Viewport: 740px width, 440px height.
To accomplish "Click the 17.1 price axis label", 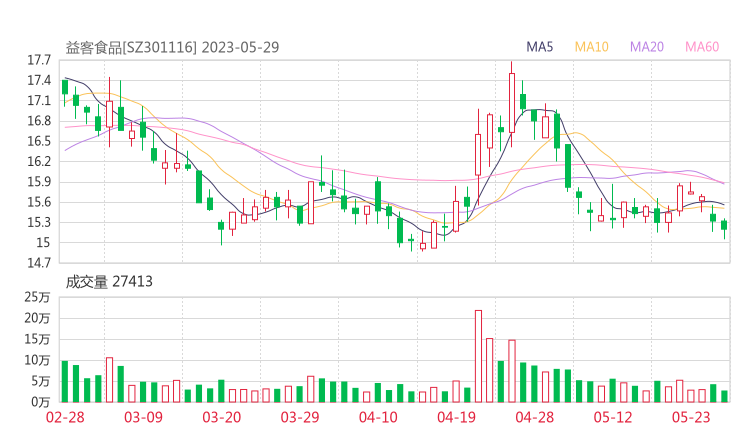I will click(x=39, y=101).
